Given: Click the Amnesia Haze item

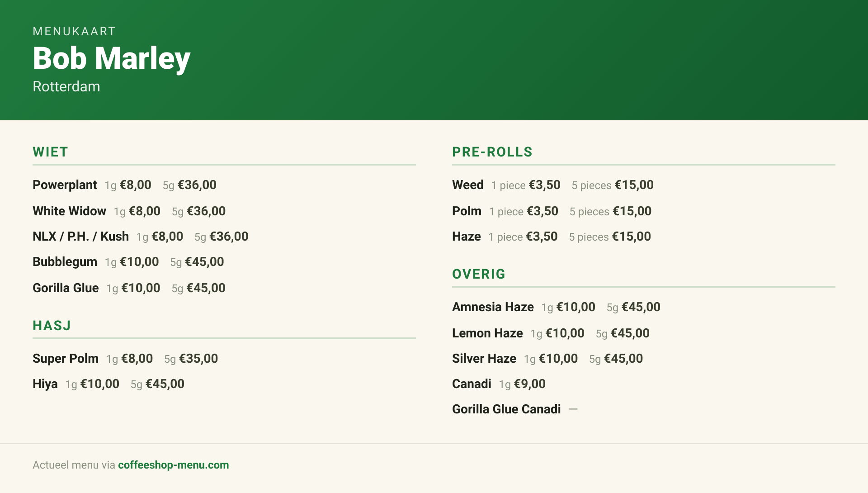Looking at the screenshot, I should pos(493,307).
